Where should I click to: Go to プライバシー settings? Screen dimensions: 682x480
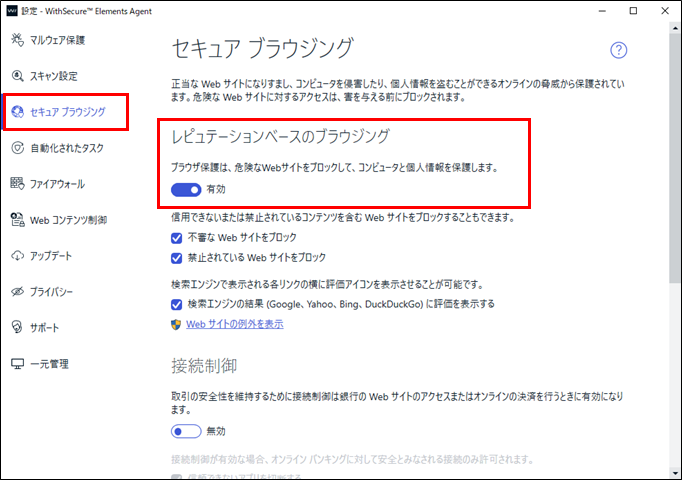click(x=51, y=292)
